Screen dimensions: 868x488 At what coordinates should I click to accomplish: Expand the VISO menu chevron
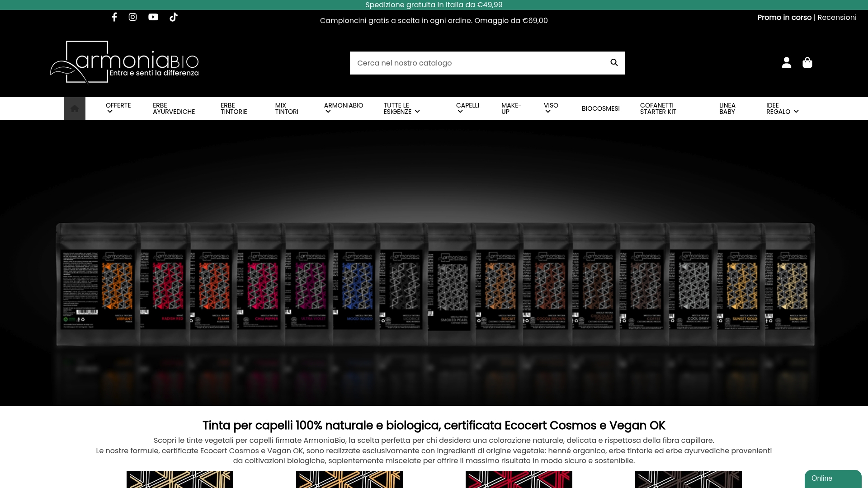pyautogui.click(x=548, y=112)
